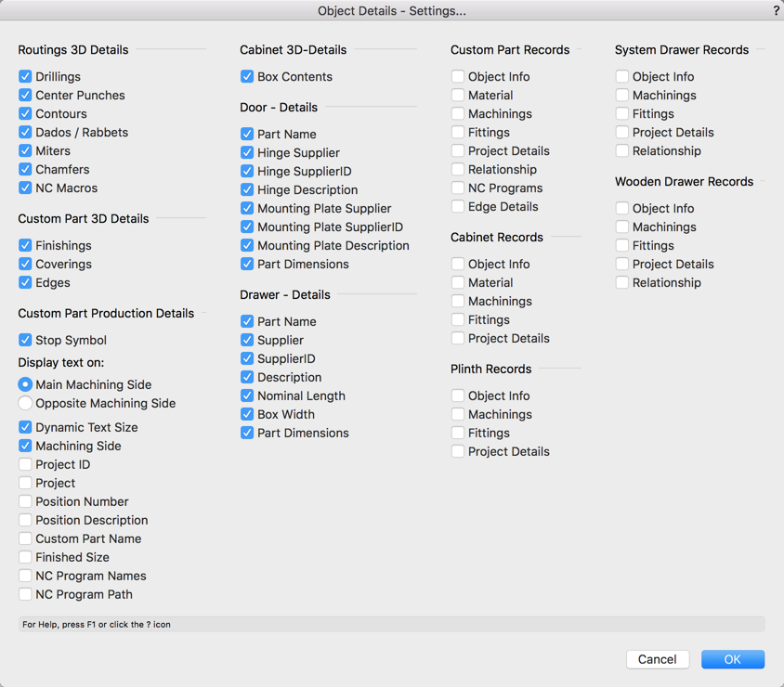The width and height of the screenshot is (784, 687).
Task: Turn off the Stop Symbol checkbox
Action: 25,340
